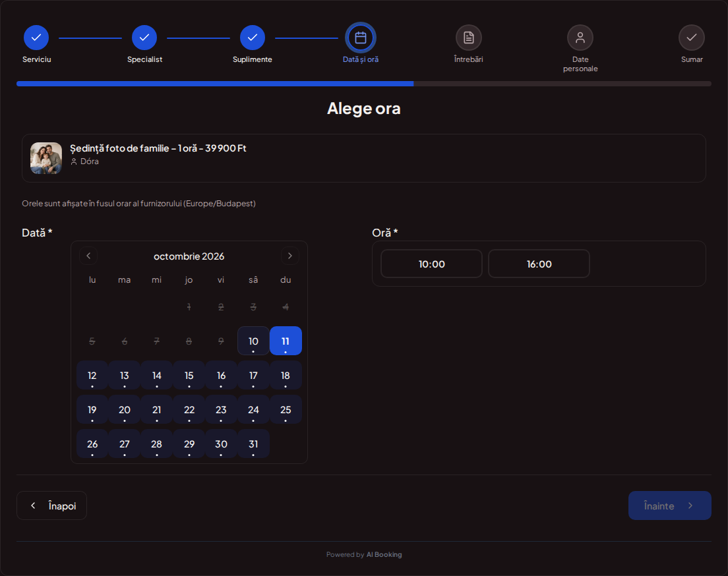Viewport: 728px width, 576px height.
Task: Click the Înapoi back button
Action: tap(51, 505)
